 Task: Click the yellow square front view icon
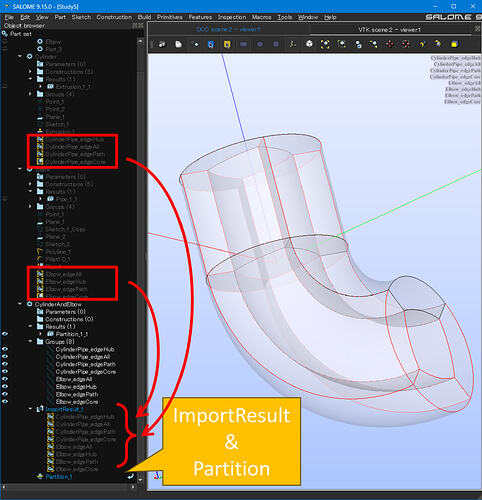point(454,44)
